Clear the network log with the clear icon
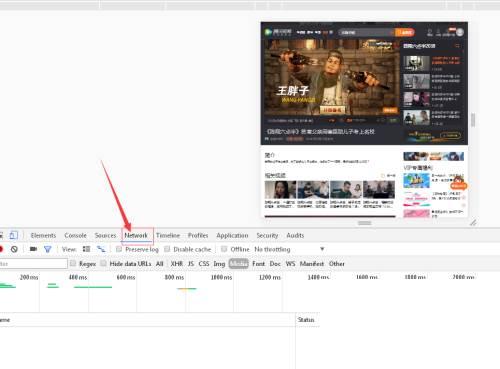This screenshot has width=500, height=369. click(x=14, y=249)
